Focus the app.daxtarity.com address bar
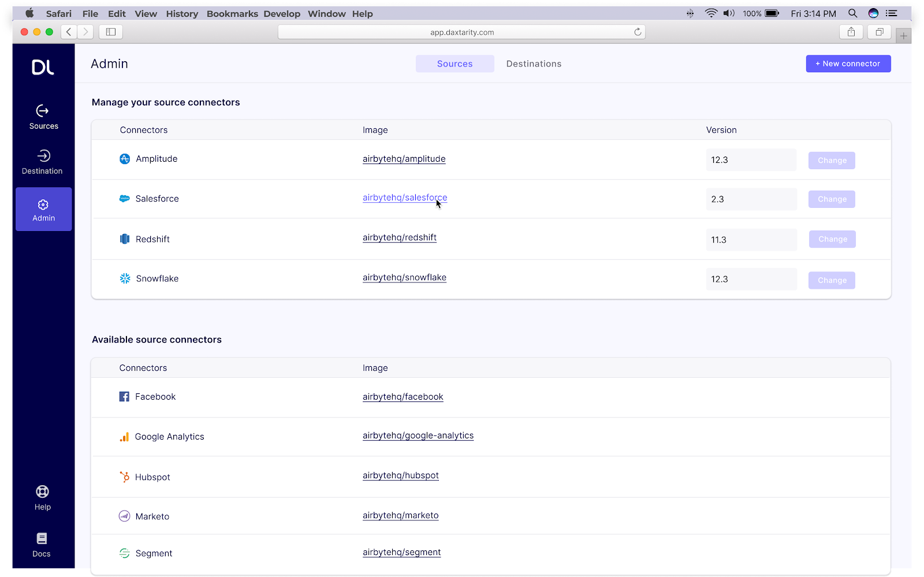 coord(461,32)
